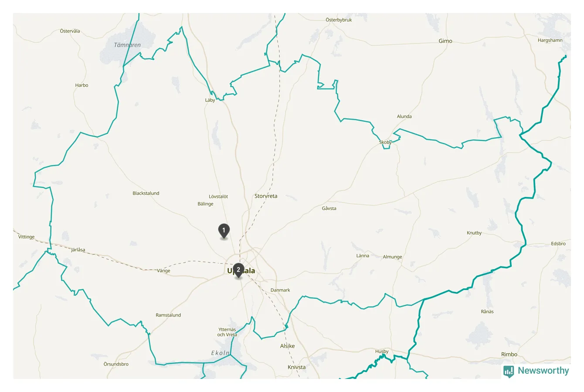This screenshot has height=392, width=584.
Task: Select the Rimbo town label
Action: pos(509,354)
